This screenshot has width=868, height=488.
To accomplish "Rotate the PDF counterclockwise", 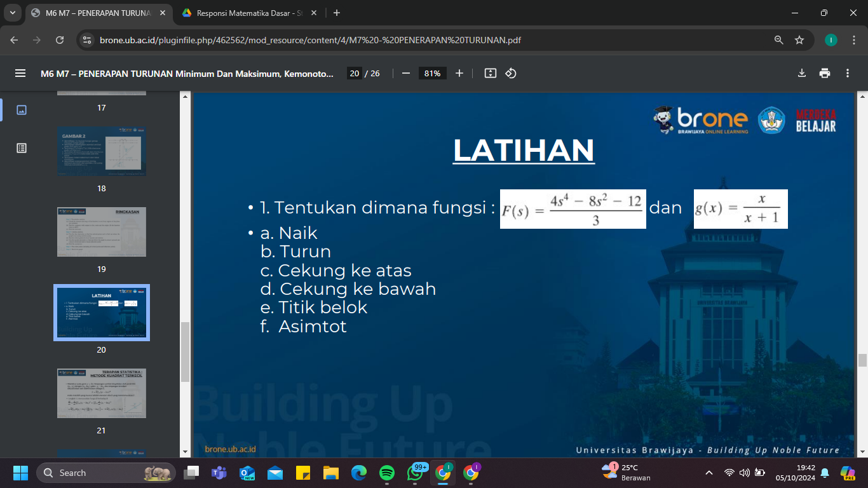I will pos(510,73).
